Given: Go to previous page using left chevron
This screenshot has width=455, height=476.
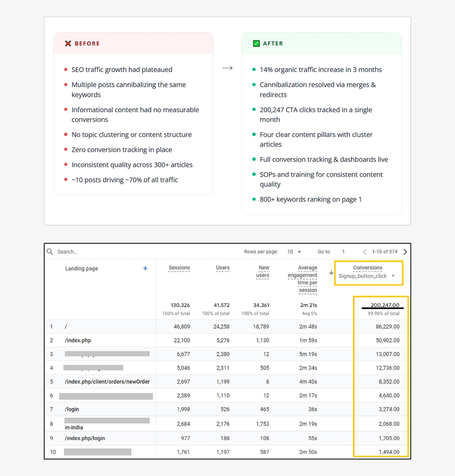Looking at the screenshot, I should 364,252.
